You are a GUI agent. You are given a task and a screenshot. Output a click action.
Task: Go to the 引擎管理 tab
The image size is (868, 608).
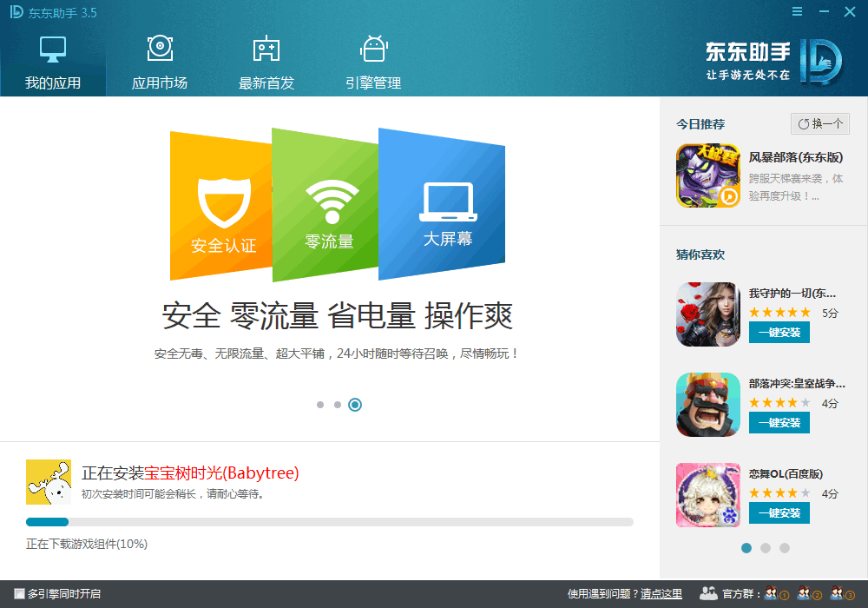373,62
